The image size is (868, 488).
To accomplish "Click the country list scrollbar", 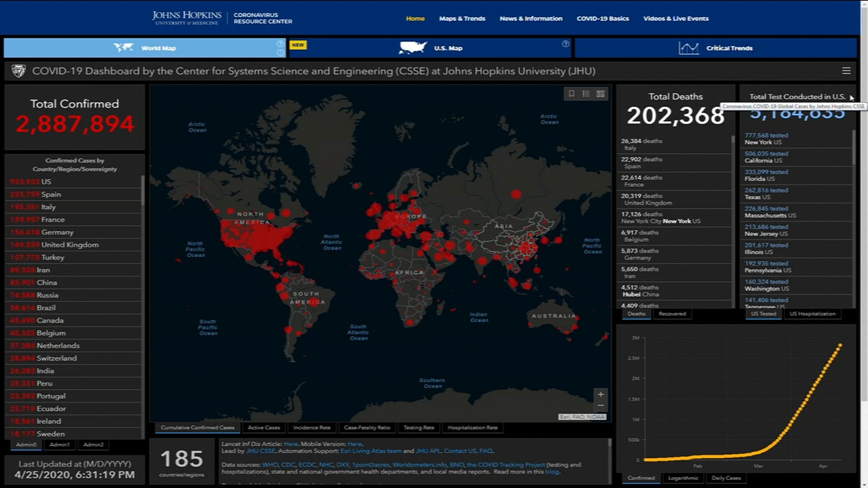I will 142,191.
